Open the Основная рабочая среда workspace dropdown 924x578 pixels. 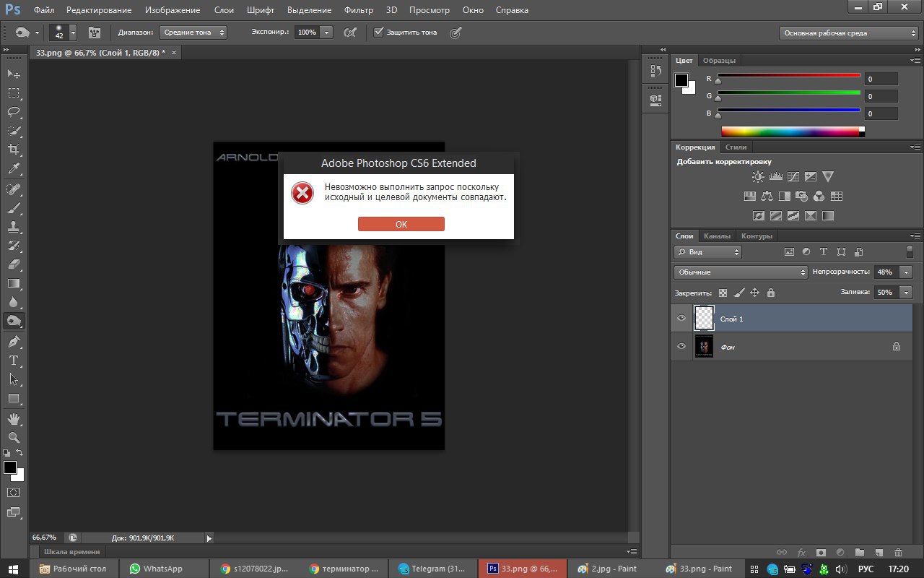pos(849,33)
